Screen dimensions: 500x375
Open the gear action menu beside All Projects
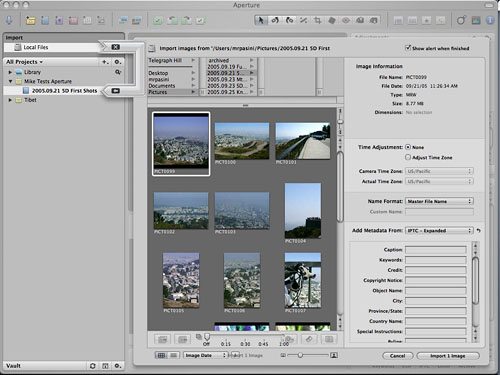coord(118,62)
